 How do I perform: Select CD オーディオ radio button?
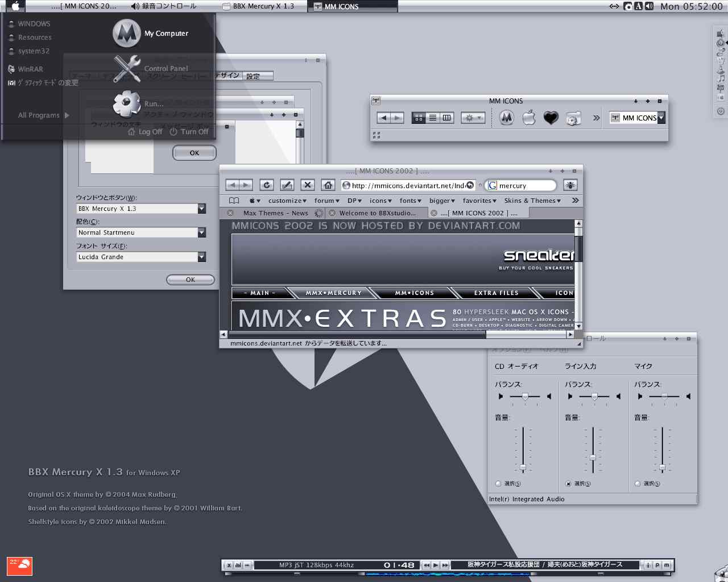(x=498, y=484)
